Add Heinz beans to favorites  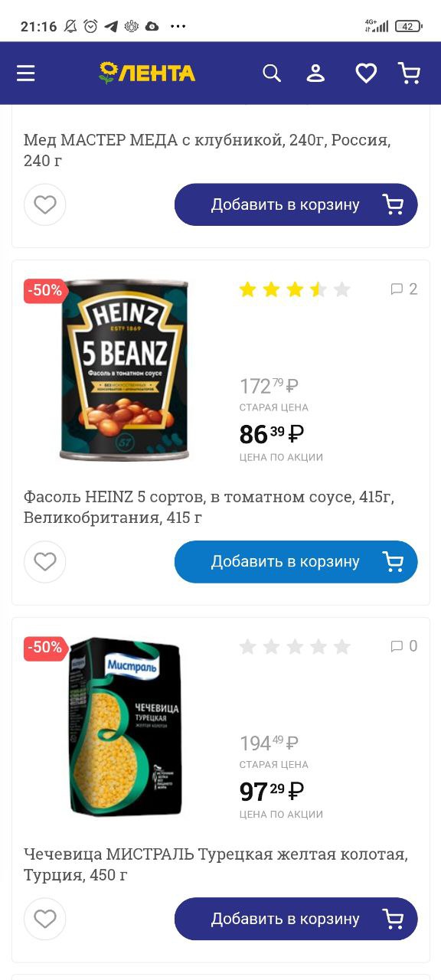coord(45,562)
